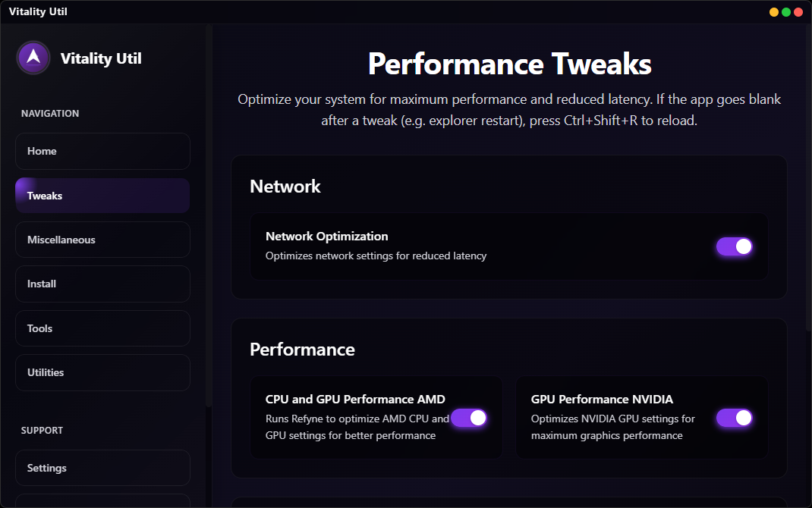Navigate to the Install section
This screenshot has height=508, width=812.
point(102,284)
